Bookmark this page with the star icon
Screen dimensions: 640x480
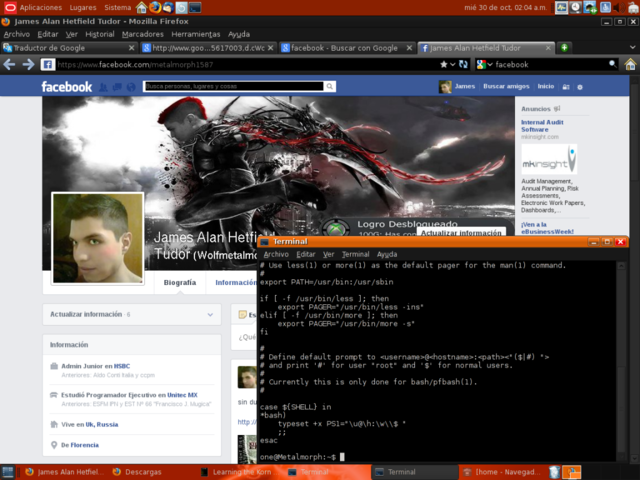point(444,64)
